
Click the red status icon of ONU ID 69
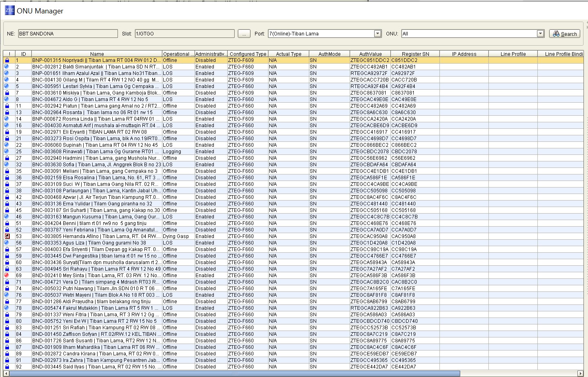click(7, 275)
